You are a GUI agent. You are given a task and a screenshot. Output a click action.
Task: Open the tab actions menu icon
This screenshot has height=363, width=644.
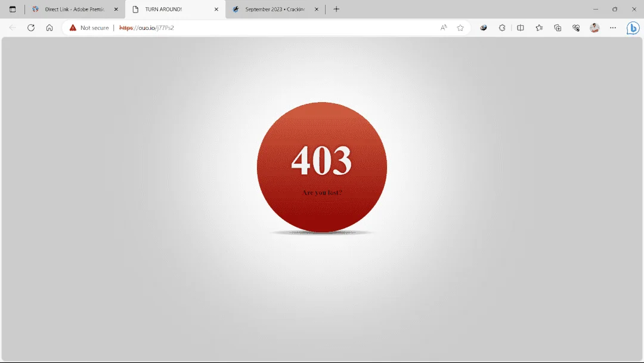pos(13,9)
